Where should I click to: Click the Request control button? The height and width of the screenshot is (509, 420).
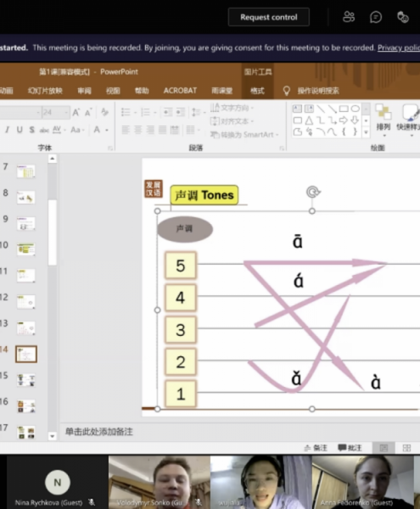coord(269,17)
